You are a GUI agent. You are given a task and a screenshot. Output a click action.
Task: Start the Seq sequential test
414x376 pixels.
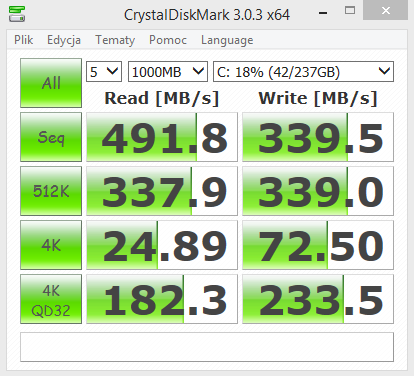[x=51, y=137]
